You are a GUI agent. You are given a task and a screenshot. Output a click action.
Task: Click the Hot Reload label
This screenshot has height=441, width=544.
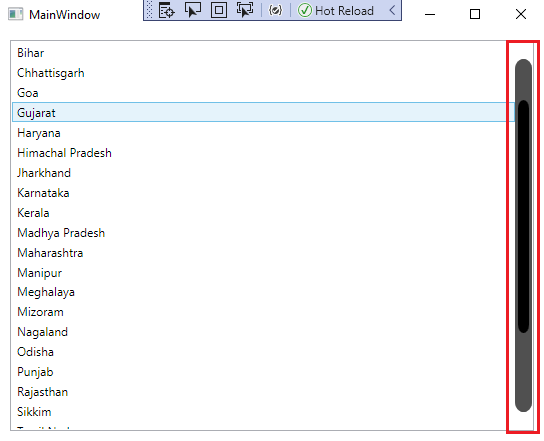click(344, 11)
